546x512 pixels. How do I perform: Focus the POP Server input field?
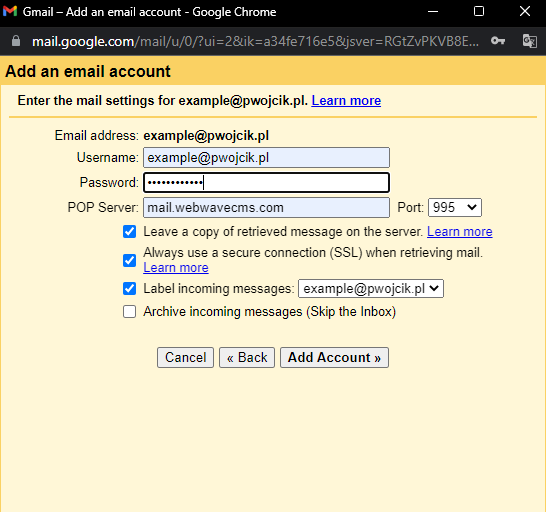click(x=266, y=208)
